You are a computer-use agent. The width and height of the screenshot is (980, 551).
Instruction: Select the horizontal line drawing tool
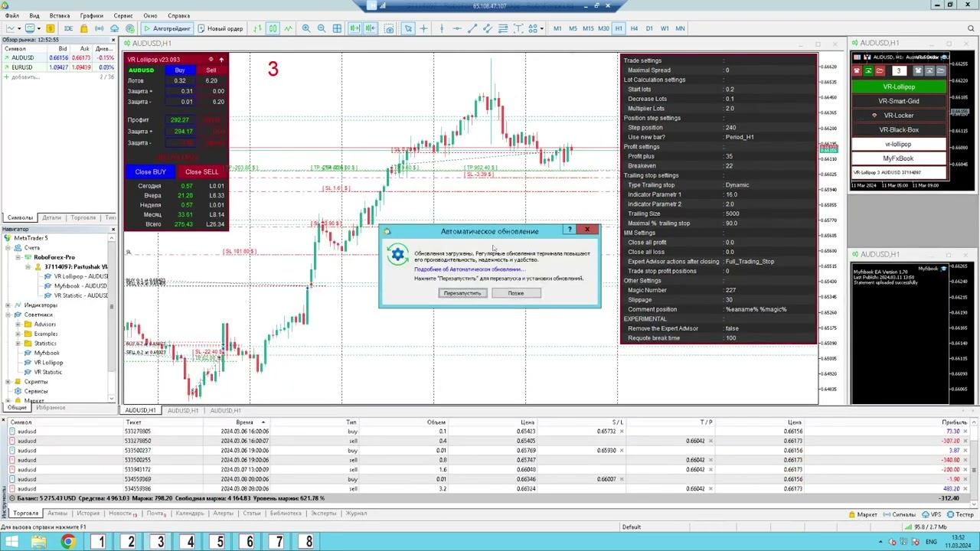(457, 28)
